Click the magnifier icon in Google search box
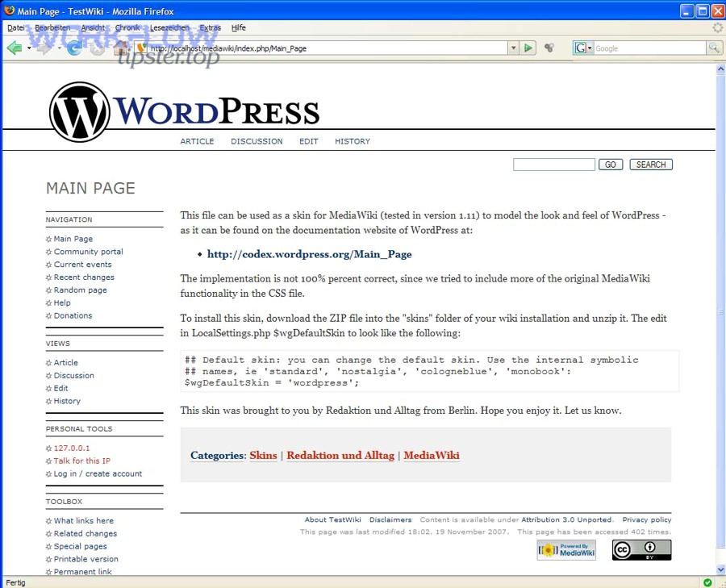 click(x=714, y=48)
